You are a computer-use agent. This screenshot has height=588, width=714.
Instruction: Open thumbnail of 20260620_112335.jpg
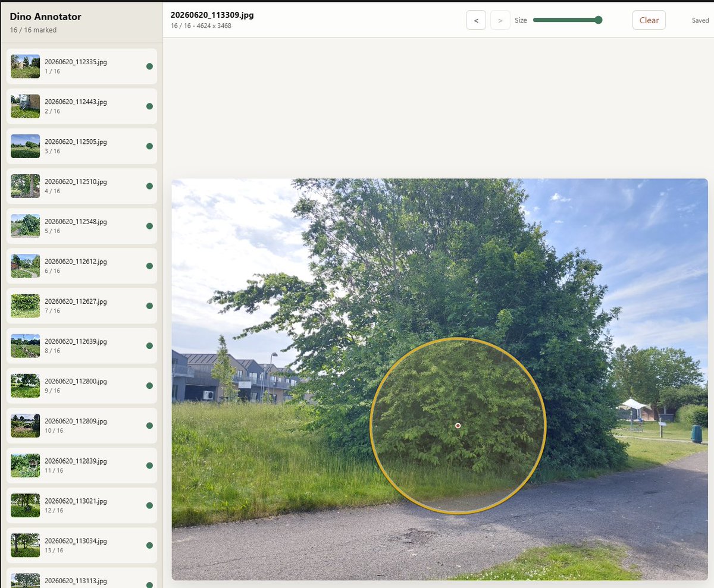tap(25, 67)
